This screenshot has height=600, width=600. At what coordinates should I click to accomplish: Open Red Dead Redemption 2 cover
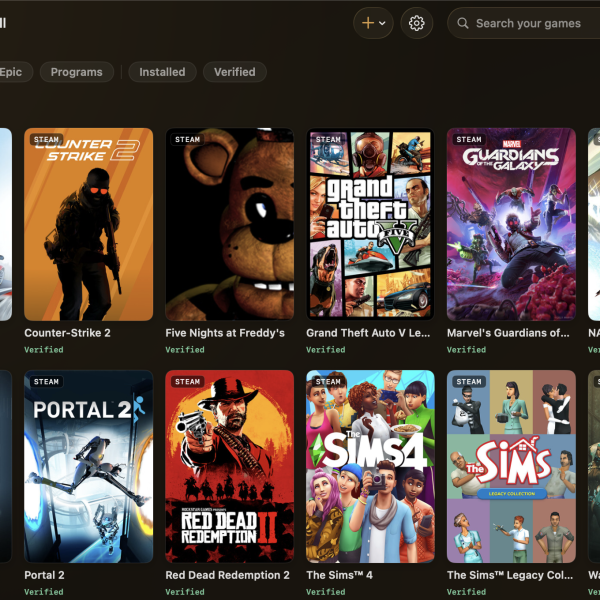tap(230, 466)
